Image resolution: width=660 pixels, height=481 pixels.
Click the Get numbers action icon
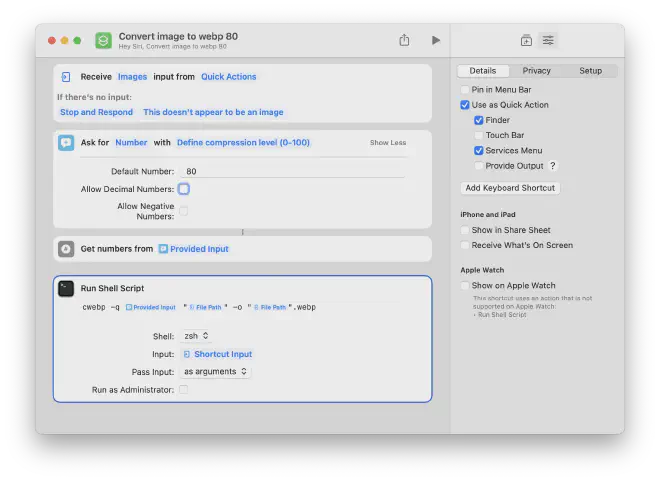(66, 249)
